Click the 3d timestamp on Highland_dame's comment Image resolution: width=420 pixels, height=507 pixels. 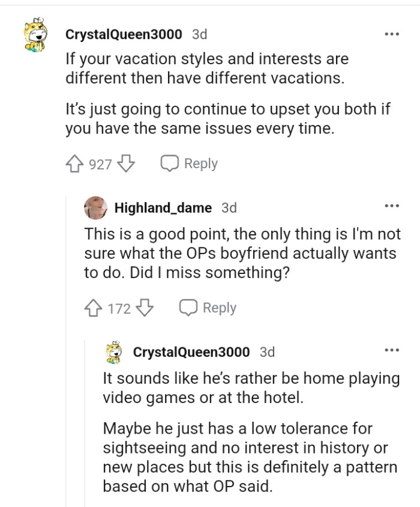(x=229, y=208)
